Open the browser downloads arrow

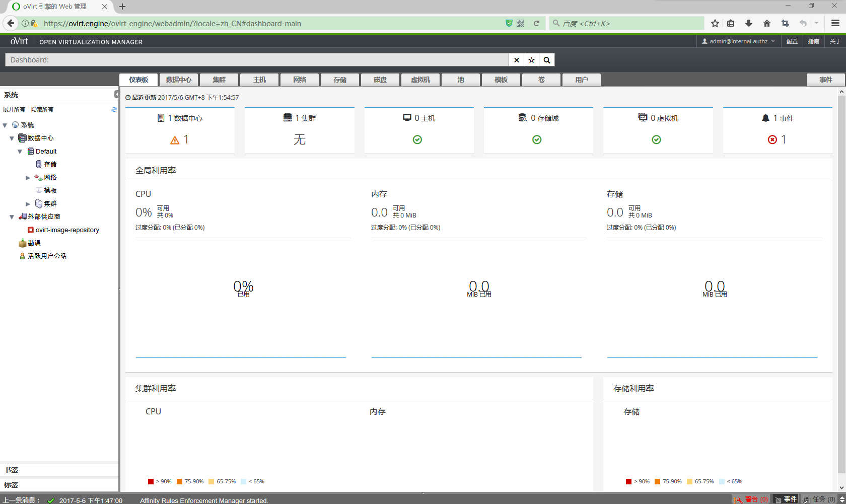coord(749,23)
